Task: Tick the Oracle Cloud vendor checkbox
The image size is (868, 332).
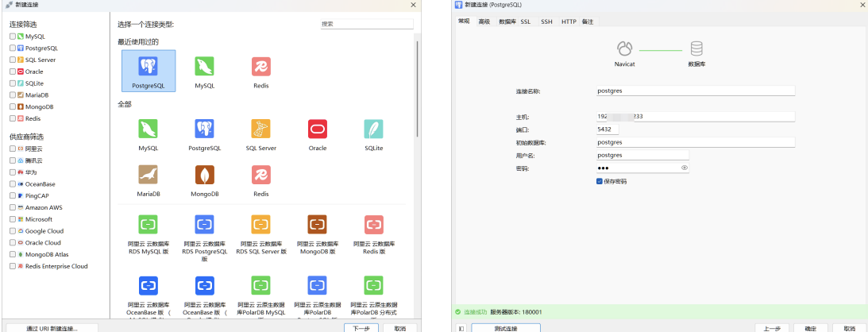Action: click(12, 243)
